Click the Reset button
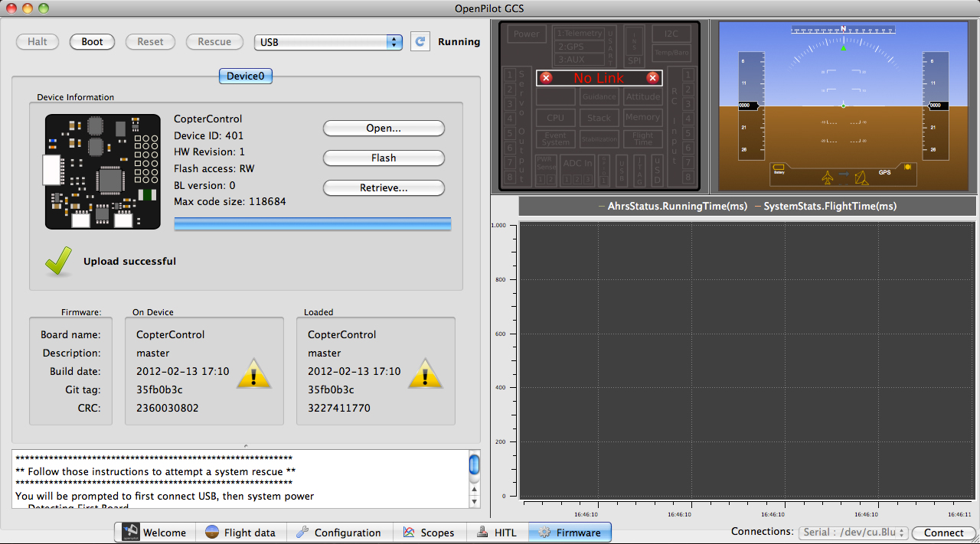980x544 pixels. (150, 41)
